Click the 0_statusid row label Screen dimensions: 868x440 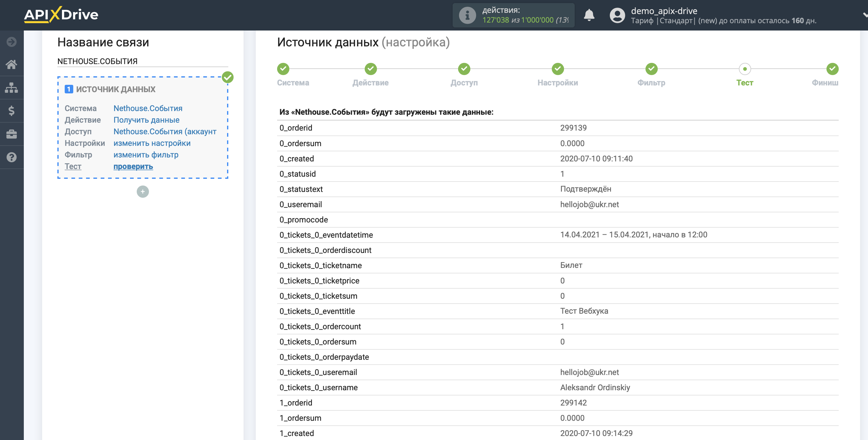(297, 174)
